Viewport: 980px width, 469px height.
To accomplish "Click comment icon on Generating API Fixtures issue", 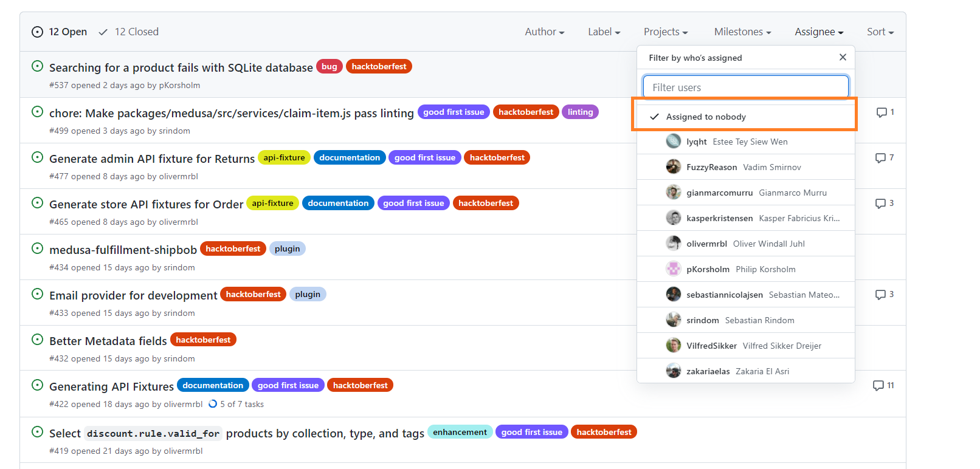I will click(x=878, y=386).
